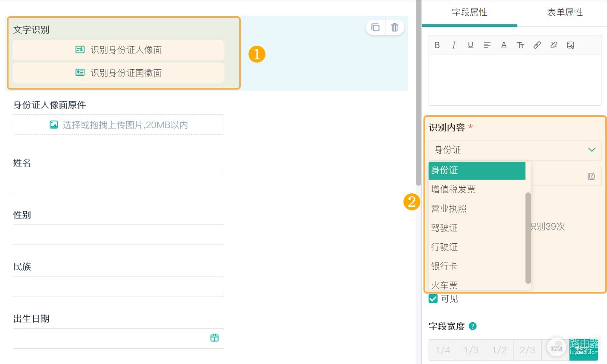Choose 驾驶证 option in the list
Screen dimensions: 607x364
(477, 228)
